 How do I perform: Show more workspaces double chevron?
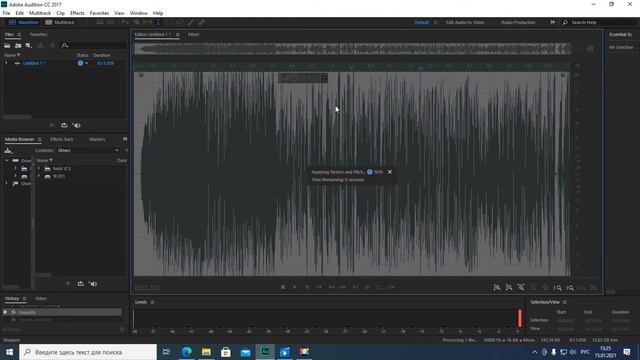click(553, 22)
